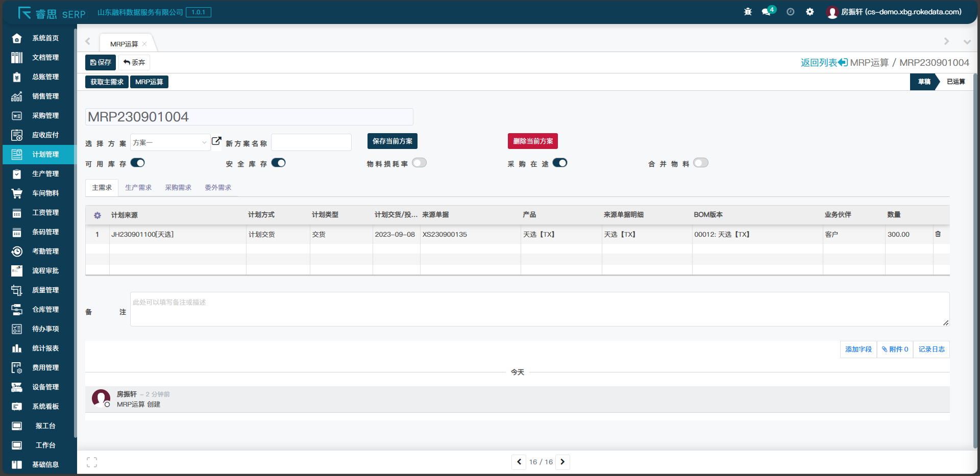Screen dimensions: 980x476
Task: Disable the 可用库存 toggle
Action: (x=138, y=163)
